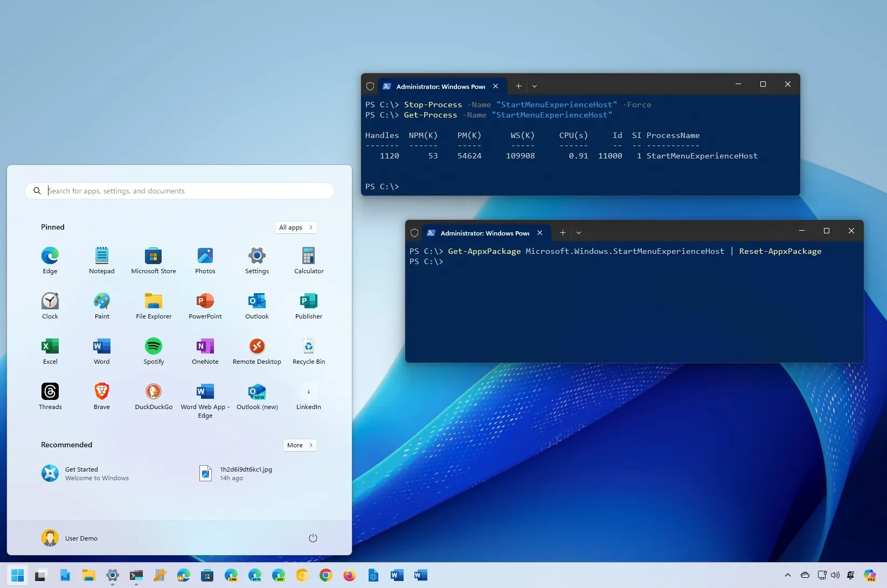The width and height of the screenshot is (887, 588).
Task: Open Edge from Start pinned apps
Action: [x=50, y=260]
